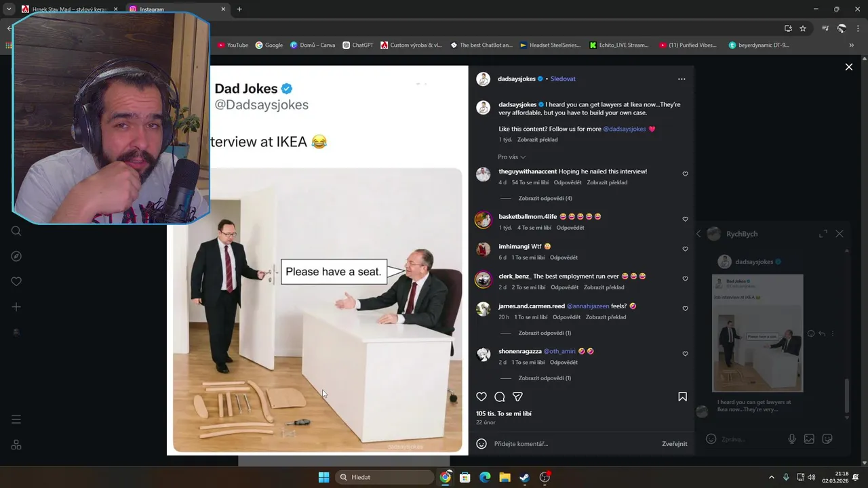Open the Google bookmark
This screenshot has width=868, height=488.
point(269,45)
